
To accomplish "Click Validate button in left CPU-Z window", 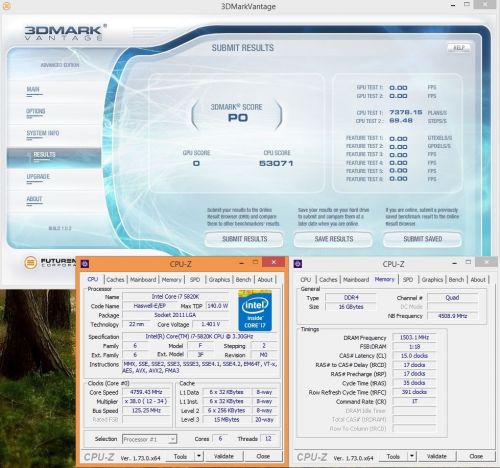I will tap(224, 456).
